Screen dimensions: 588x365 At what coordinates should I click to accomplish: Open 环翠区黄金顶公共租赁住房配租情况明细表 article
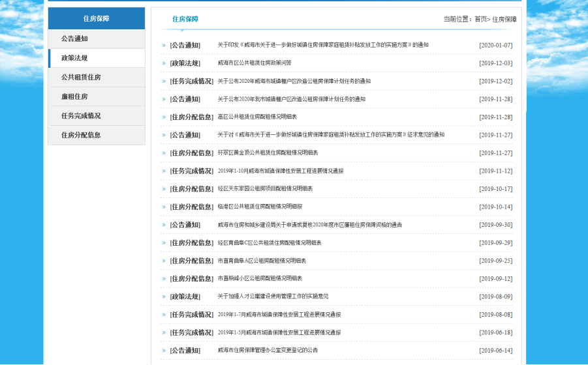[x=268, y=153]
